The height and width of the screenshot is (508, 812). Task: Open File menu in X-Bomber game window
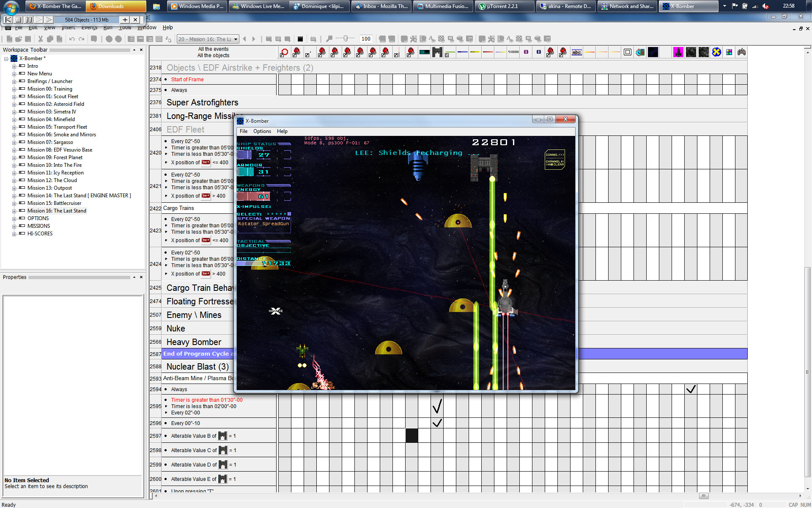244,131
